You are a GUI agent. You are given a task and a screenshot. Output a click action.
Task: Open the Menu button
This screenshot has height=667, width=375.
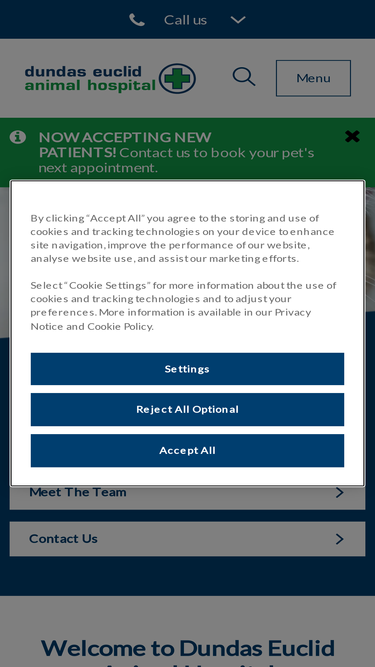pyautogui.click(x=313, y=78)
